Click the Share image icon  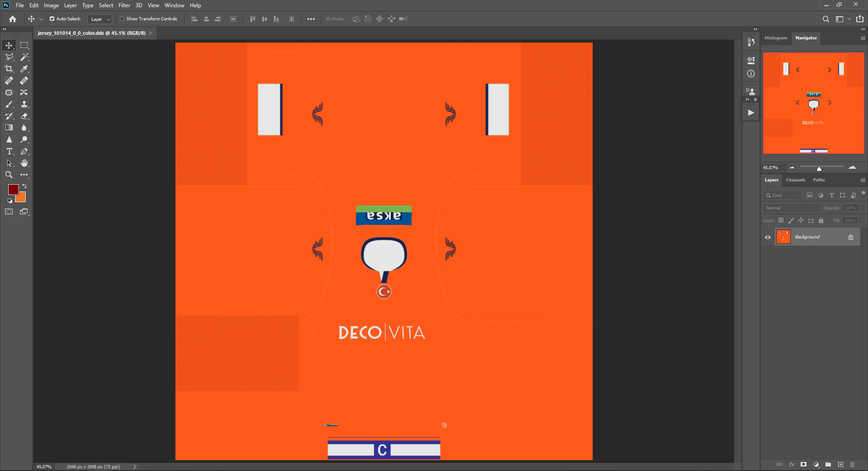(x=860, y=19)
